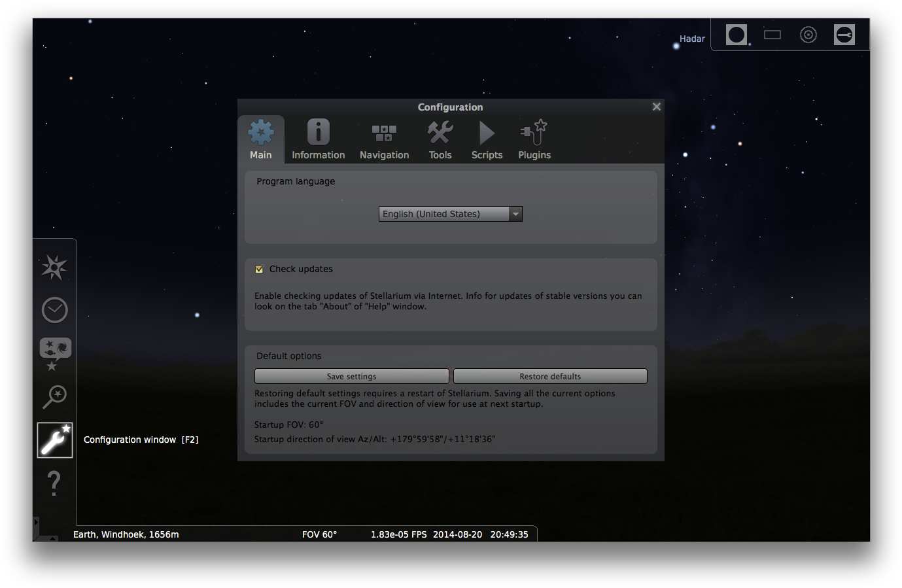
Task: Switch to the Scripts tab
Action: click(x=487, y=139)
